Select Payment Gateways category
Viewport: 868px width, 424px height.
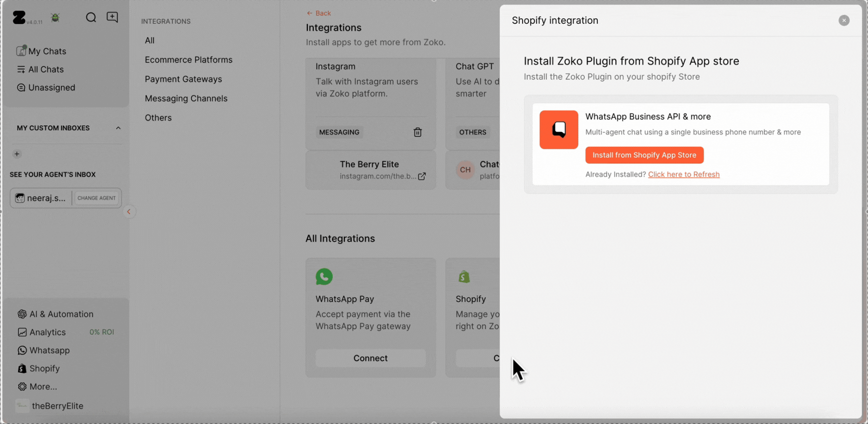point(183,79)
